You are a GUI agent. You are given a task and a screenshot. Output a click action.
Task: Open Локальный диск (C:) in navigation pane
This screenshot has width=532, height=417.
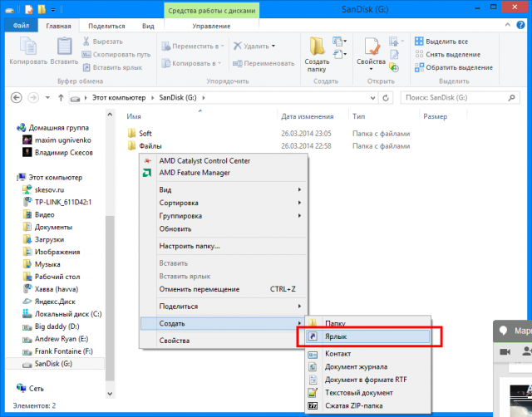[x=62, y=314]
